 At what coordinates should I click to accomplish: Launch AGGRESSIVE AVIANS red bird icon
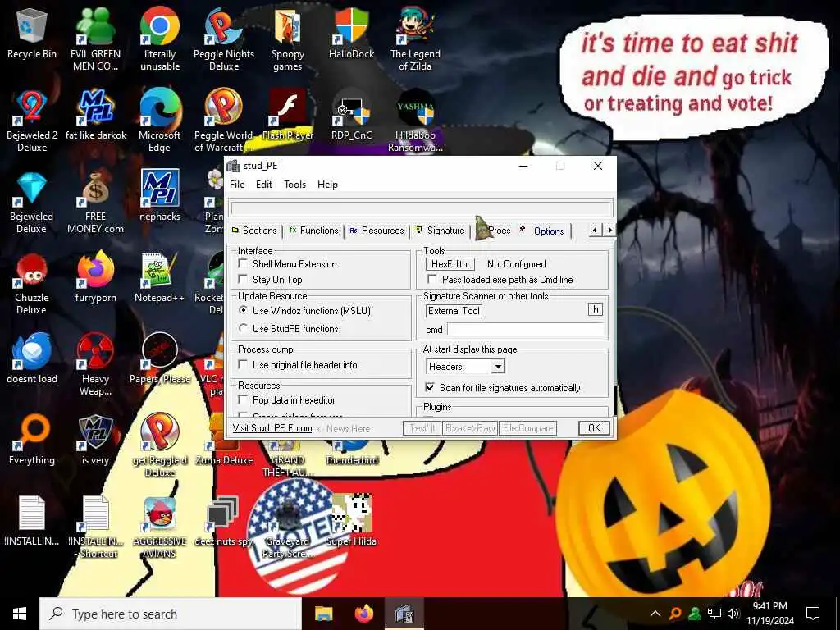click(160, 527)
